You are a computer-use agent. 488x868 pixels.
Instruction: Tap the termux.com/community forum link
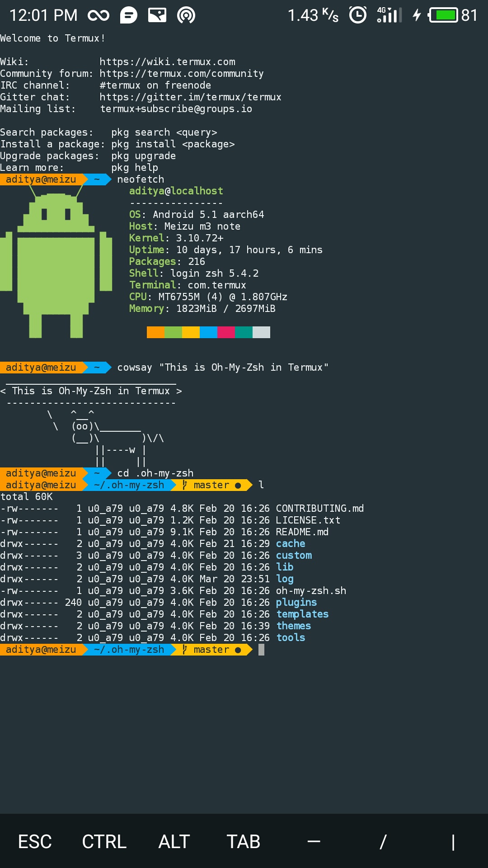[182, 74]
